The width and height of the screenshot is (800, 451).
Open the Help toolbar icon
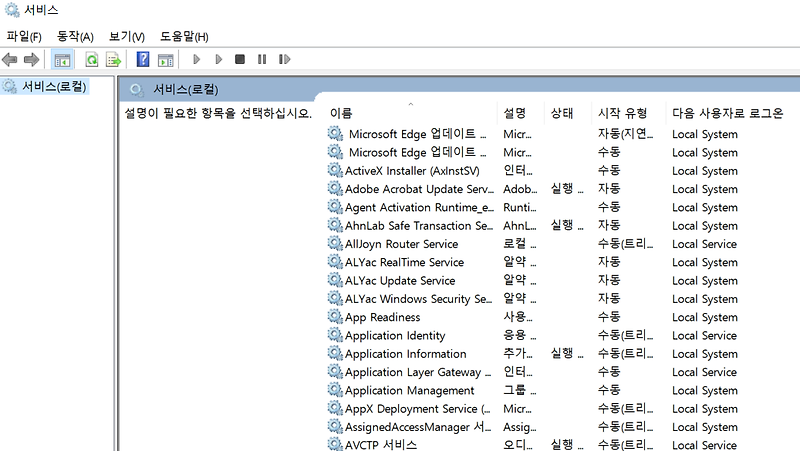143,59
